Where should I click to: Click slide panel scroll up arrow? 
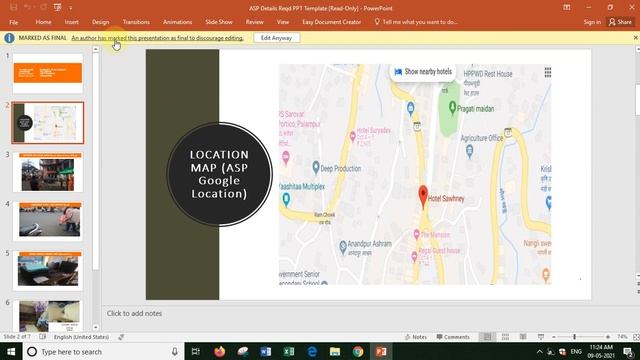point(96,49)
